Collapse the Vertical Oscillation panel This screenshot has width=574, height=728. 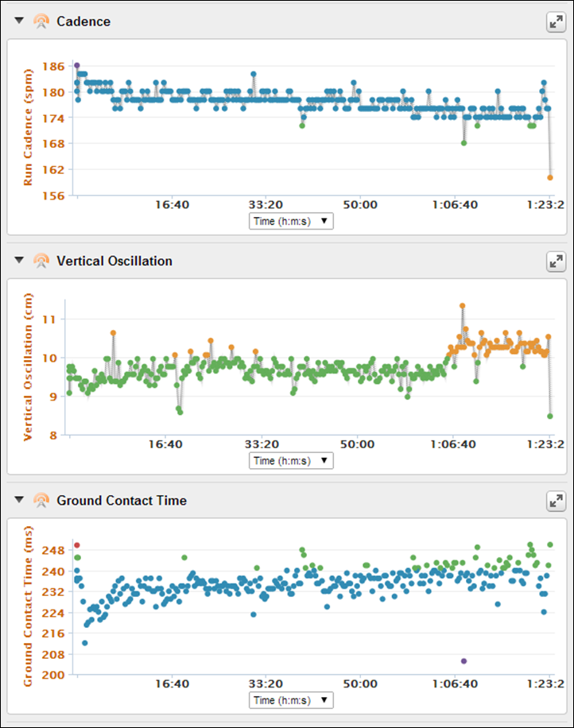(19, 261)
